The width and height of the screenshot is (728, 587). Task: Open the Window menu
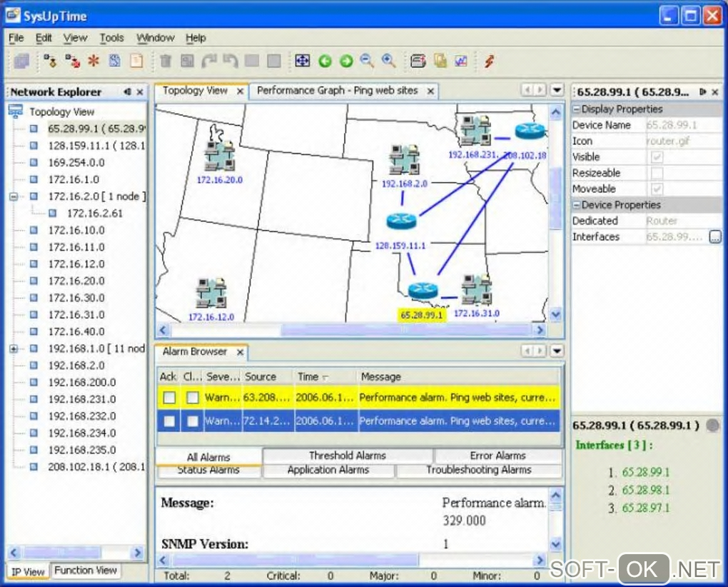click(x=156, y=38)
